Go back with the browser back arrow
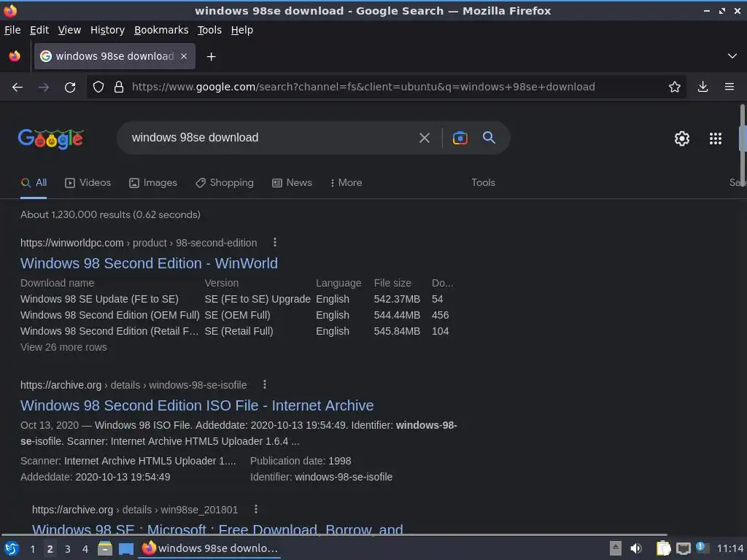747x560 pixels. coord(18,87)
